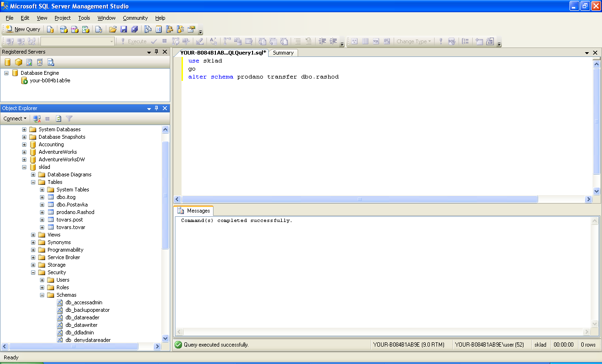Click Increase Indent icon in editor toolbar
This screenshot has width=602, height=364.
333,41
